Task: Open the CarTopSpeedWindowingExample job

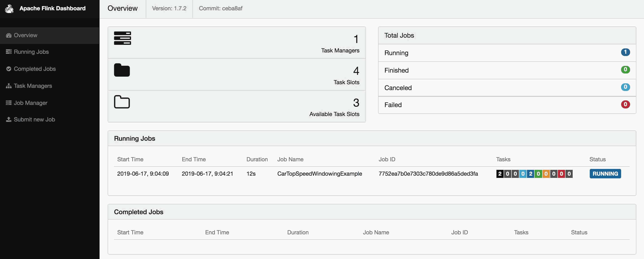Action: pyautogui.click(x=320, y=174)
